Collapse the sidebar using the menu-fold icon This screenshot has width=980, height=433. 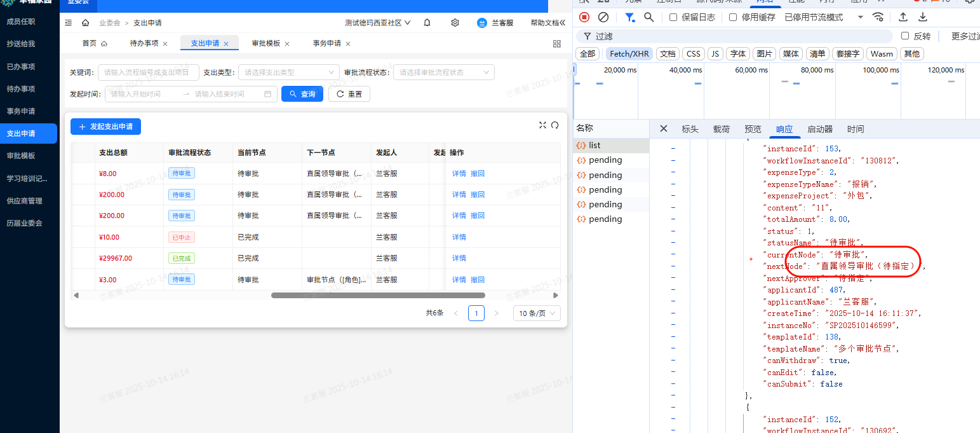[69, 23]
